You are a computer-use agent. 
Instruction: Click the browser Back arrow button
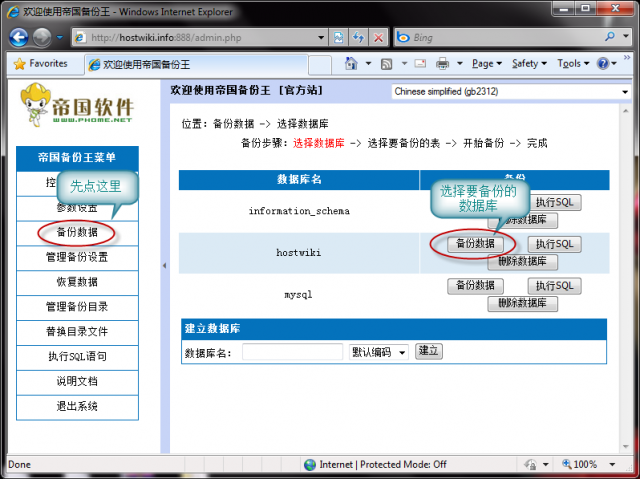pos(19,37)
